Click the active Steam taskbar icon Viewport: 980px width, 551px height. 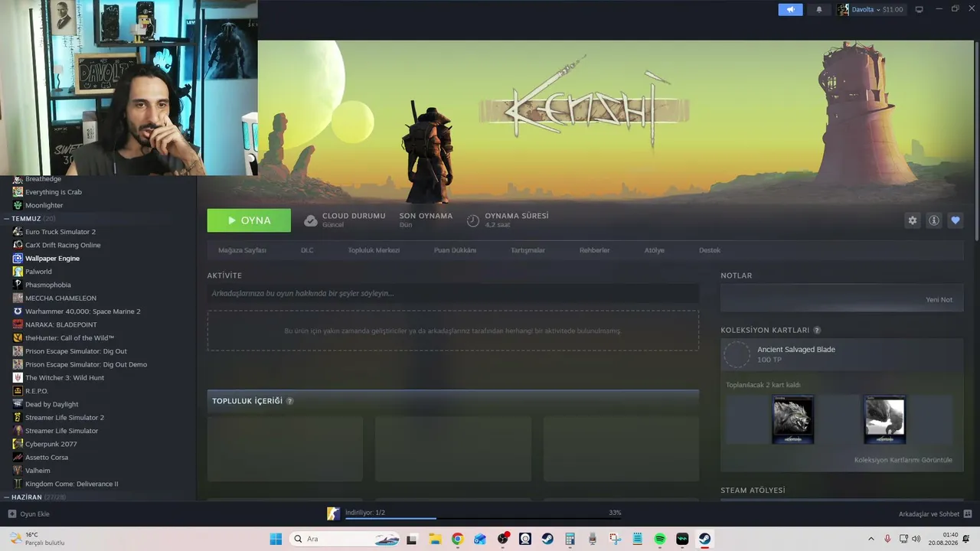click(x=705, y=539)
